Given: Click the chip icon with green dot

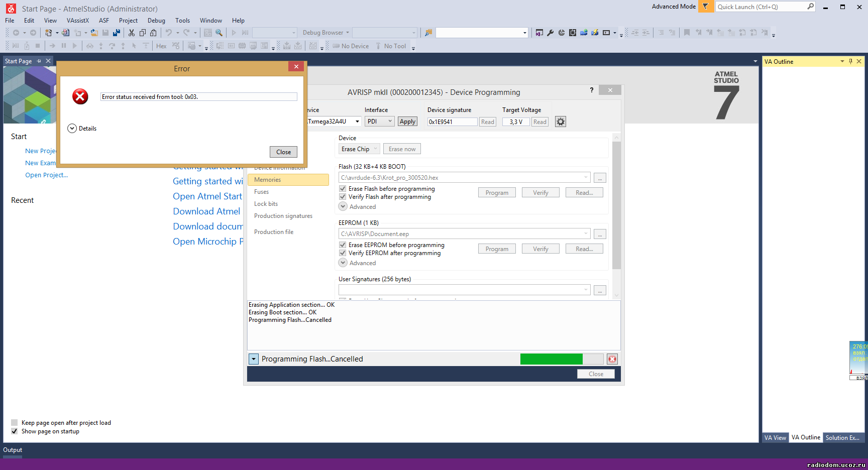Looking at the screenshot, I should tap(584, 33).
